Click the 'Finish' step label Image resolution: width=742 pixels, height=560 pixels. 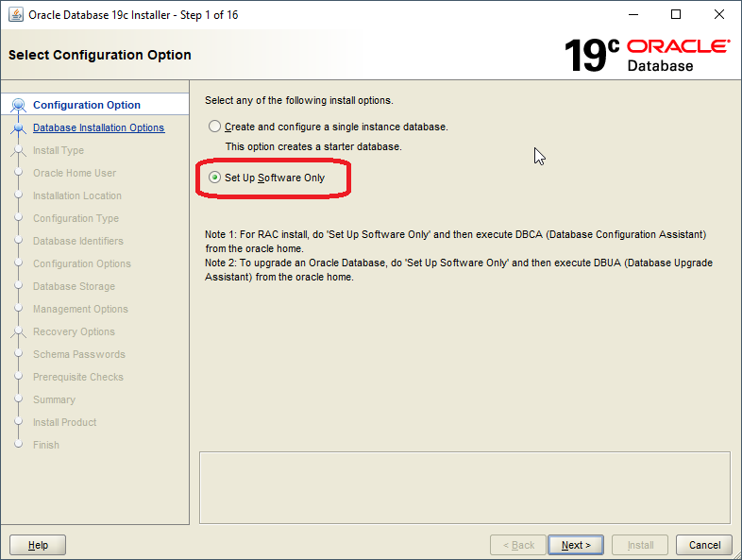click(46, 445)
